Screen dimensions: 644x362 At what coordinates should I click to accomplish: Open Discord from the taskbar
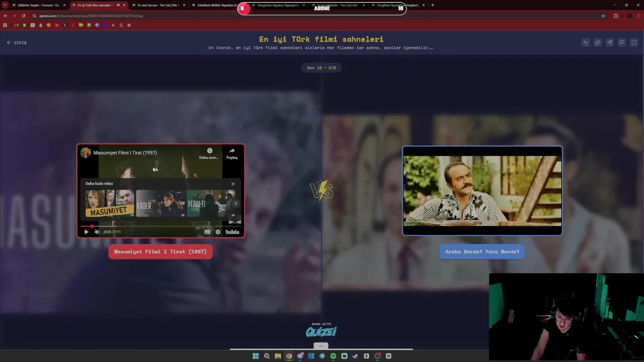pyautogui.click(x=300, y=356)
